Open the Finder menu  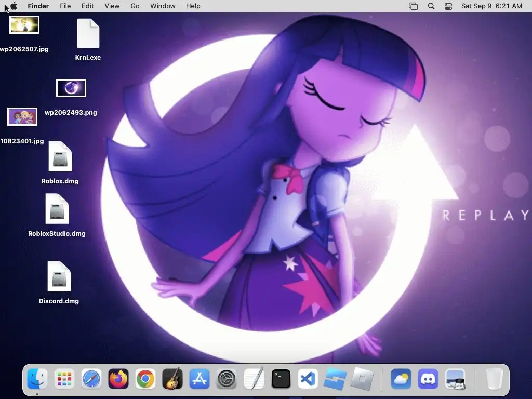pyautogui.click(x=38, y=6)
